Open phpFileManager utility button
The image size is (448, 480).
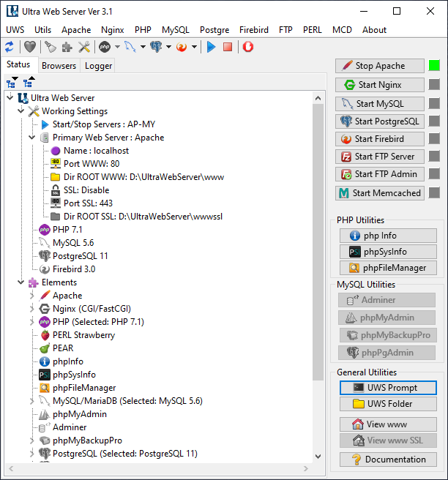click(x=388, y=268)
